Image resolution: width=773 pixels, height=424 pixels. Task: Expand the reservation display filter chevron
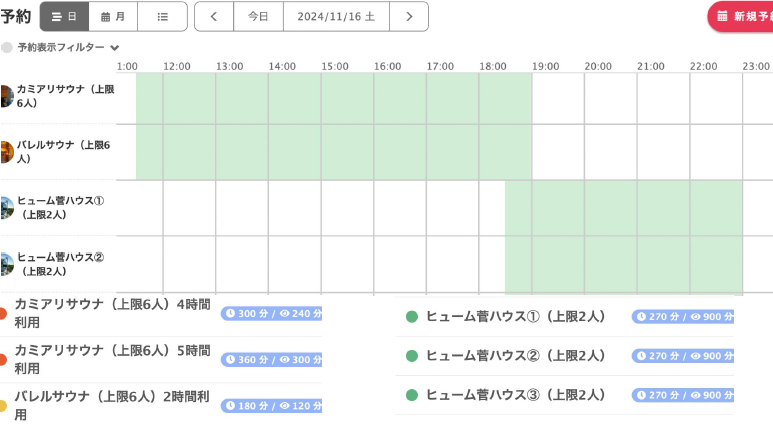coord(115,48)
